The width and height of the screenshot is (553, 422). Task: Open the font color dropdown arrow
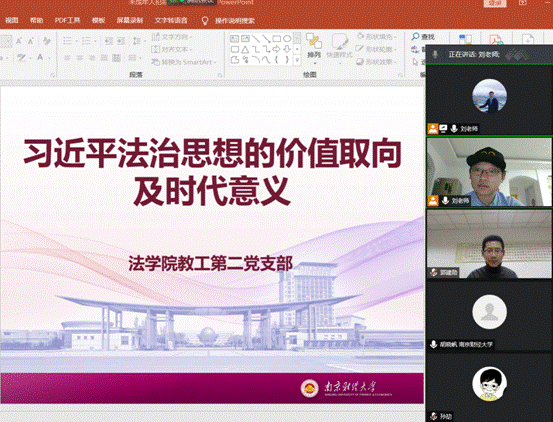click(49, 57)
